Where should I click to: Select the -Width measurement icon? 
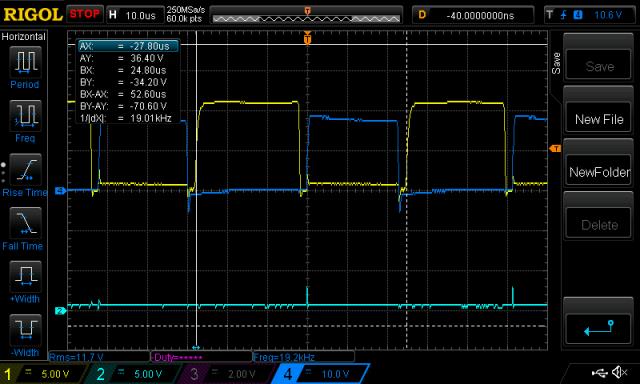click(25, 330)
